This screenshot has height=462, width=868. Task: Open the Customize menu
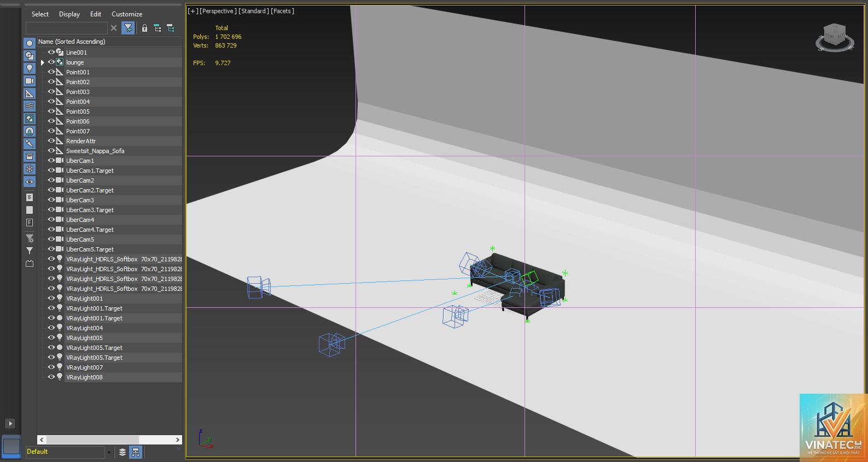(127, 14)
